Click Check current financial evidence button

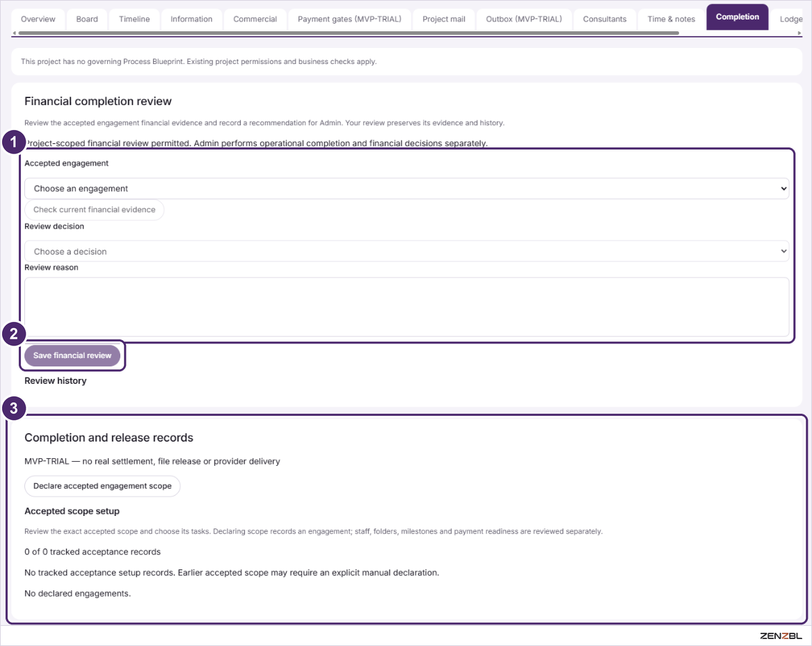point(94,209)
